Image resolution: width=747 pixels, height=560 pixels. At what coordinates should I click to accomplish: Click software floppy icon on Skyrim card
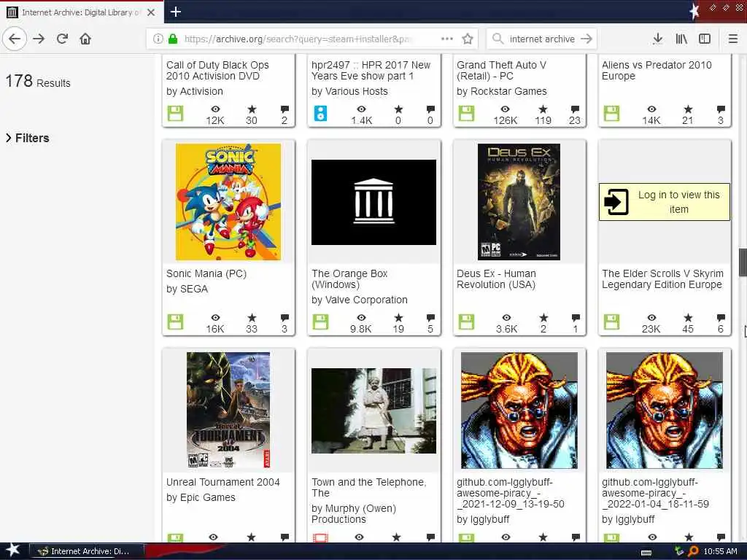[611, 322]
